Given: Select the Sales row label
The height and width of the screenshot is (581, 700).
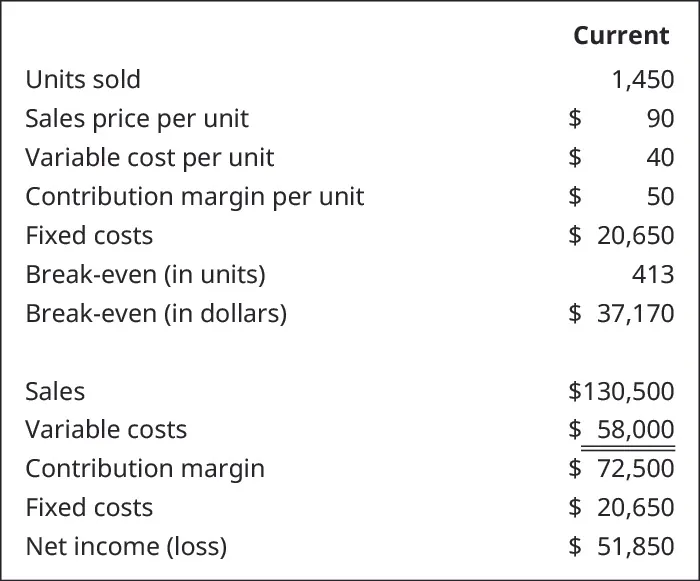Looking at the screenshot, I should [55, 391].
